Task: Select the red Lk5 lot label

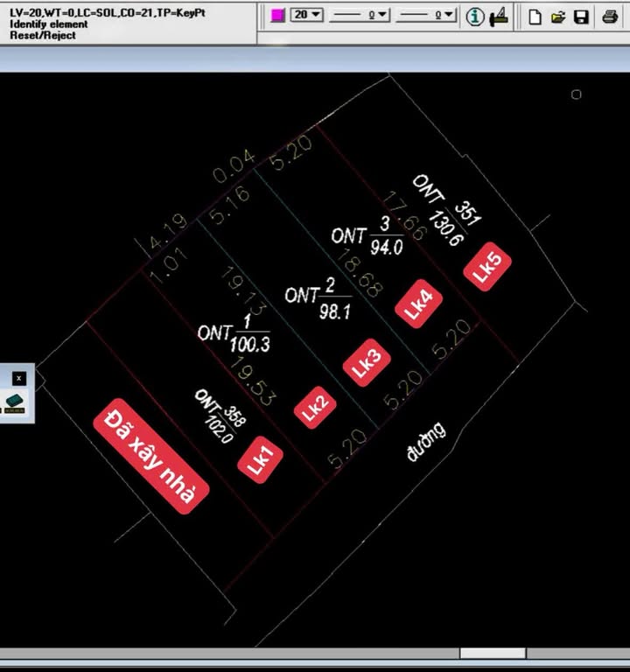Action: [487, 265]
